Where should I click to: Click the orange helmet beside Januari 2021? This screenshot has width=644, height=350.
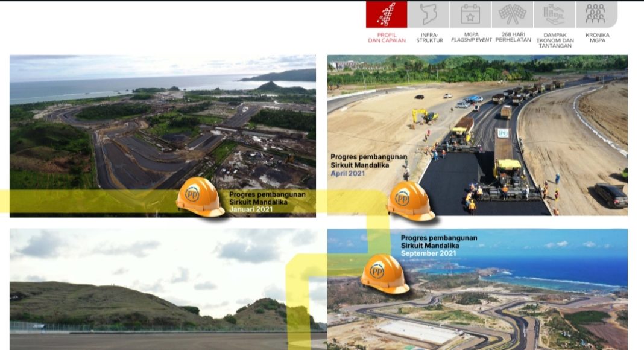(200, 196)
